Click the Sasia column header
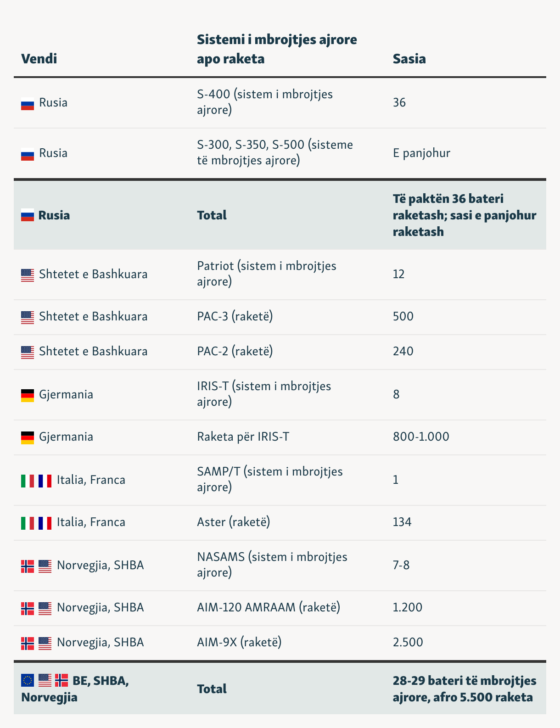Viewport: 560px width, 728px height. click(x=409, y=59)
